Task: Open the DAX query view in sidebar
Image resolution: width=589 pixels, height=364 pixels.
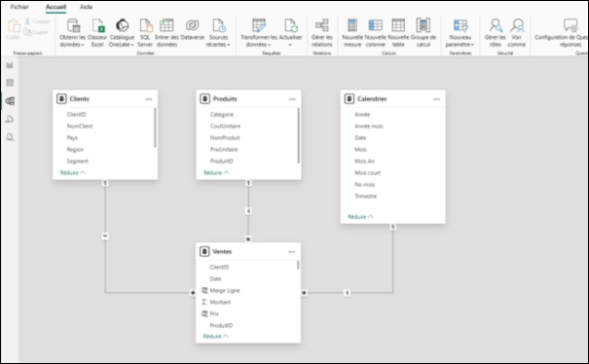Action: 10,119
